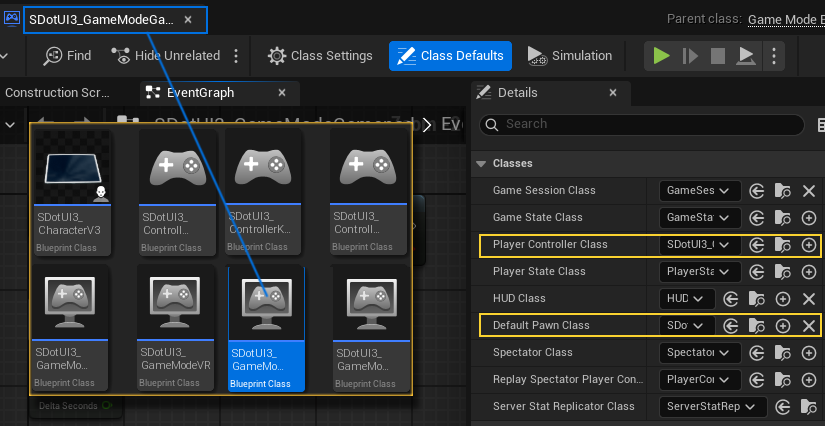Screen dimensions: 825x426
Task: Browse to HUD Class asset in Content Browser
Action: pyautogui.click(x=756, y=298)
